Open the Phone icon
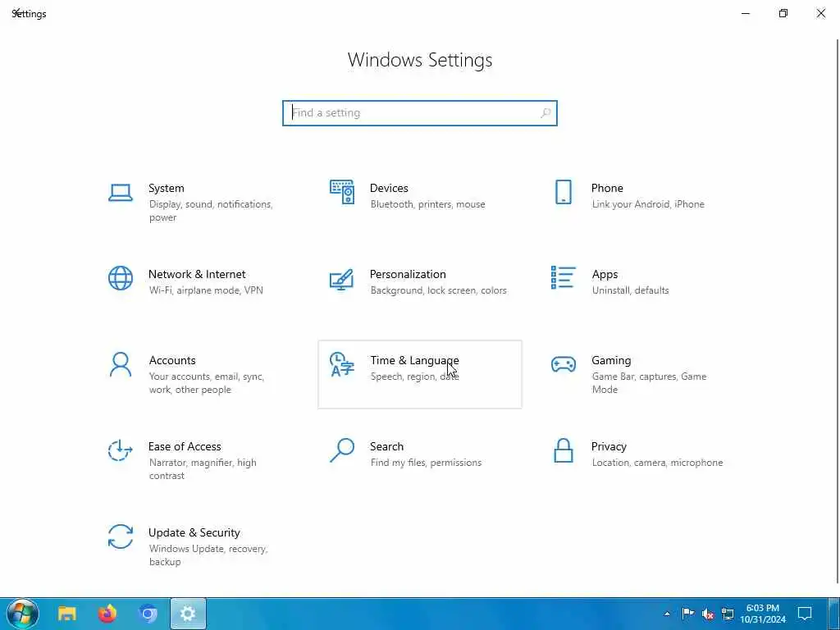Image resolution: width=840 pixels, height=630 pixels. point(563,192)
